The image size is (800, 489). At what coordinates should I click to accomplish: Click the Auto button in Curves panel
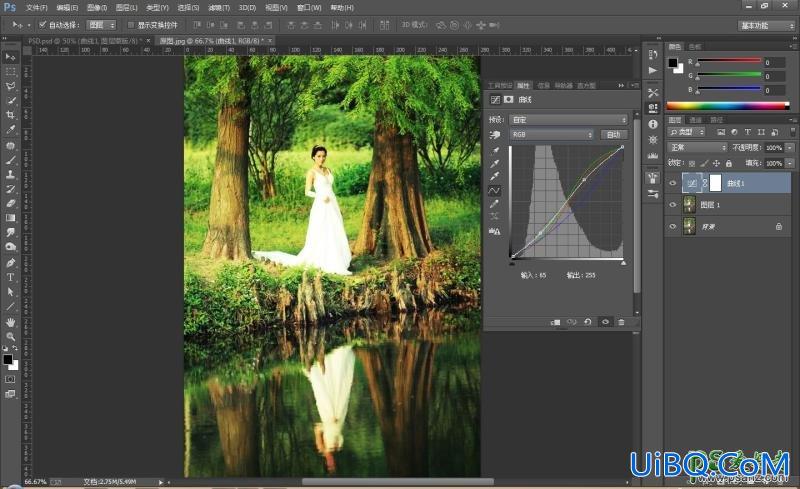click(613, 134)
